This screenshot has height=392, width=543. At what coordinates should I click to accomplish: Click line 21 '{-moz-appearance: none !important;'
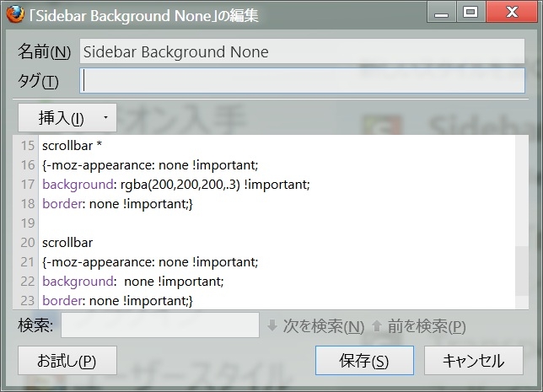coord(150,262)
